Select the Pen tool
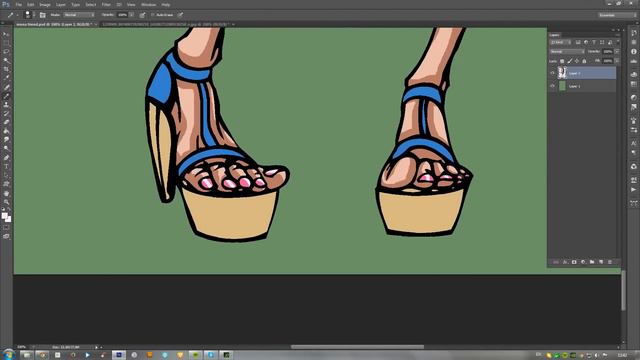The height and width of the screenshot is (360, 640). (x=6, y=158)
